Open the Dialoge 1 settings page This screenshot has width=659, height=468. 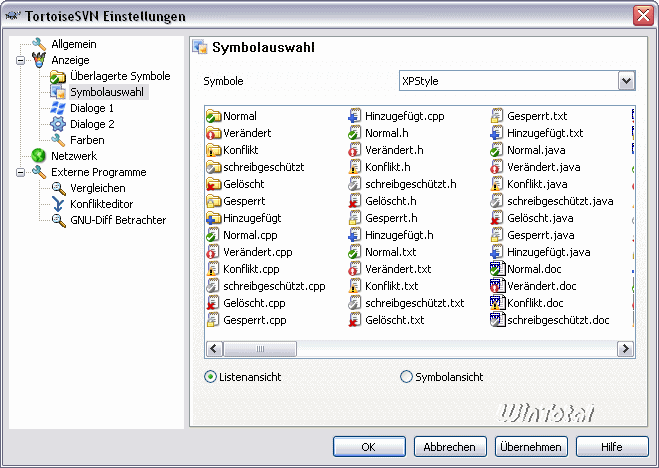click(x=92, y=108)
